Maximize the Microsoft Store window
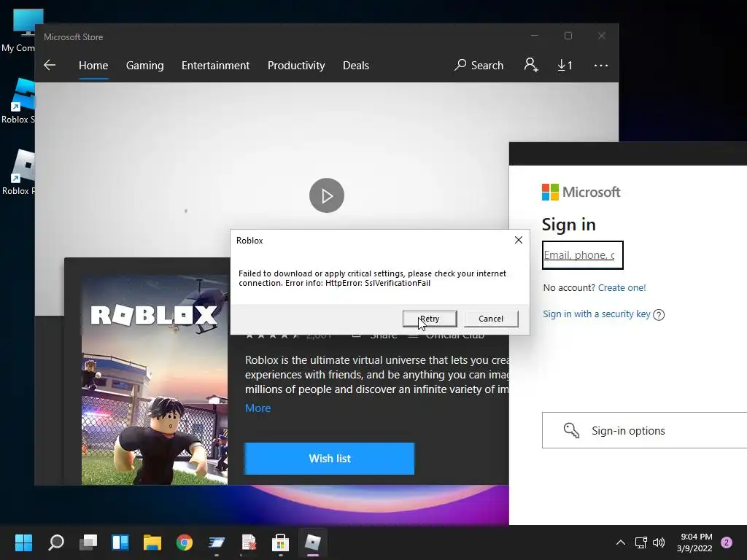This screenshot has width=747, height=560. tap(568, 36)
